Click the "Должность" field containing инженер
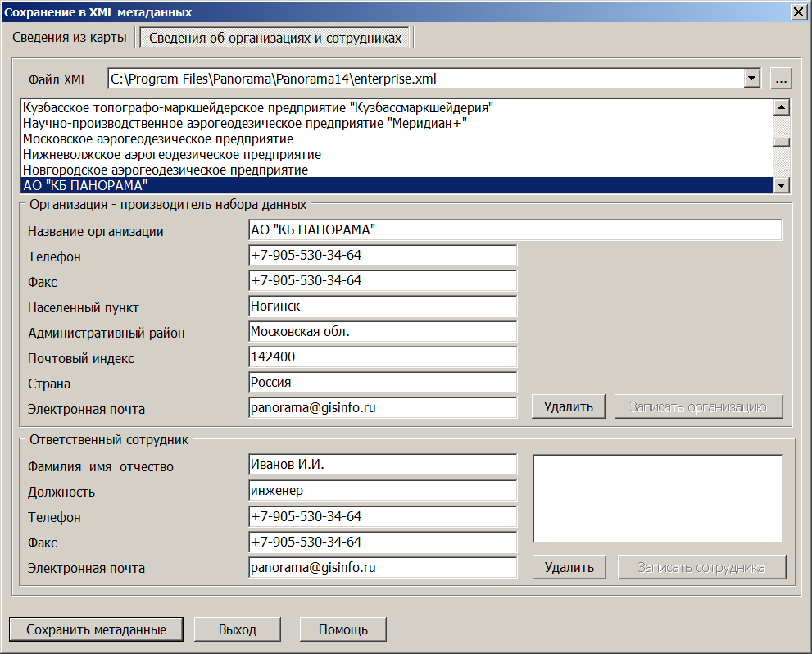The width and height of the screenshot is (812, 654). pyautogui.click(x=382, y=491)
